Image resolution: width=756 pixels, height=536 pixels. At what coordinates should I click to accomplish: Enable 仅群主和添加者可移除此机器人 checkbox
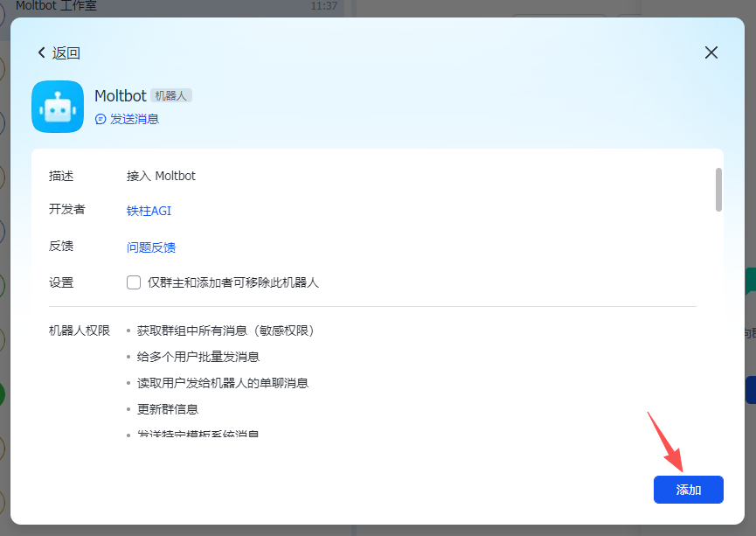tap(134, 282)
